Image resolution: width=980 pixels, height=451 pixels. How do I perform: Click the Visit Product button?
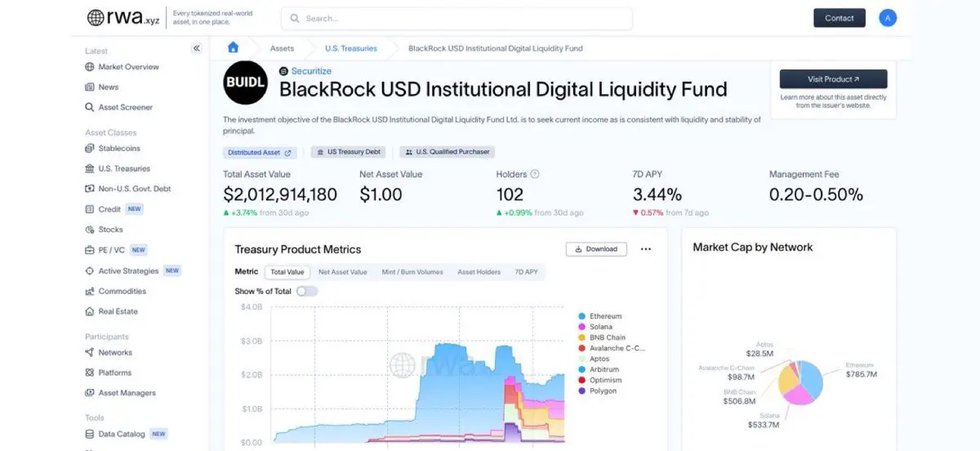(x=833, y=79)
